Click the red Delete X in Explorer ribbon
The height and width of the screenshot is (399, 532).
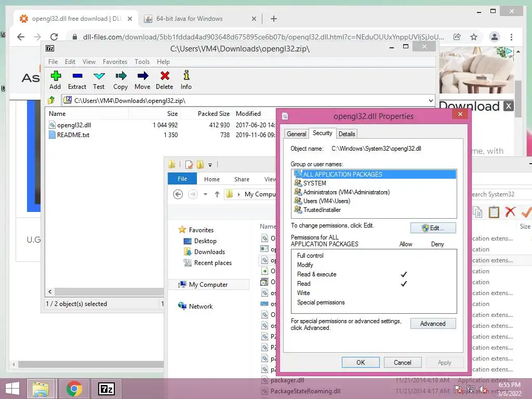(x=510, y=212)
